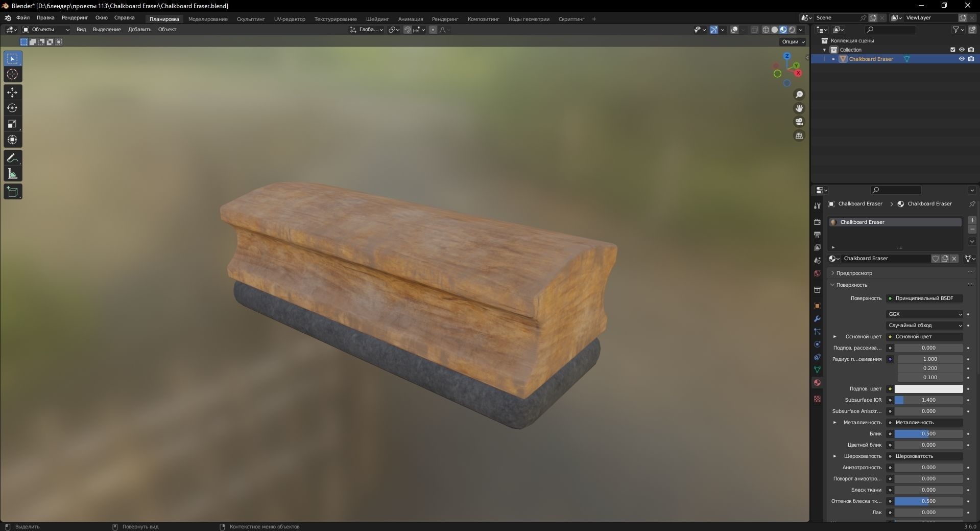Open the Particles properties tab

click(817, 332)
